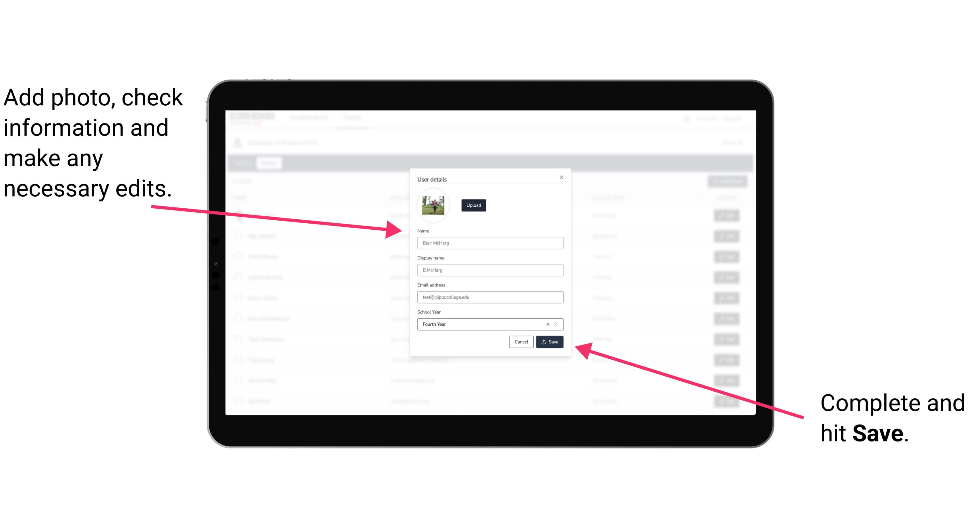Select the Name input field
The width and height of the screenshot is (980, 527).
(x=489, y=243)
